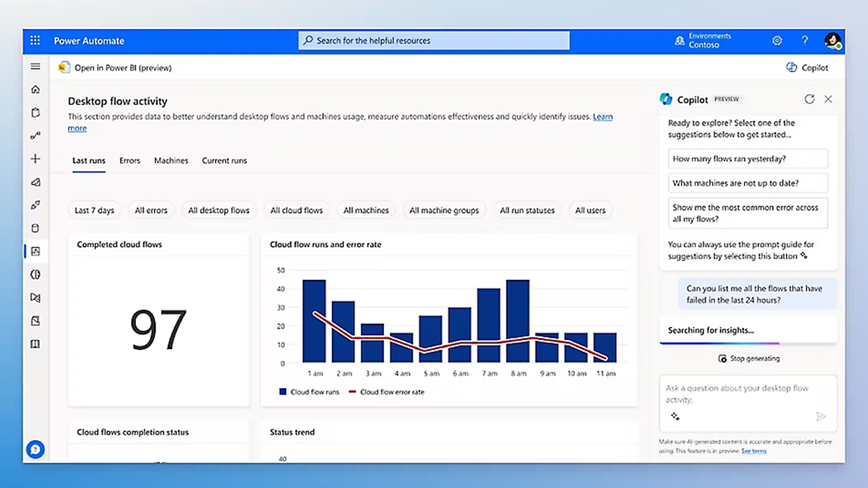Click the Searching for insights progress bar
Image resolution: width=868 pixels, height=488 pixels.
pos(748,343)
